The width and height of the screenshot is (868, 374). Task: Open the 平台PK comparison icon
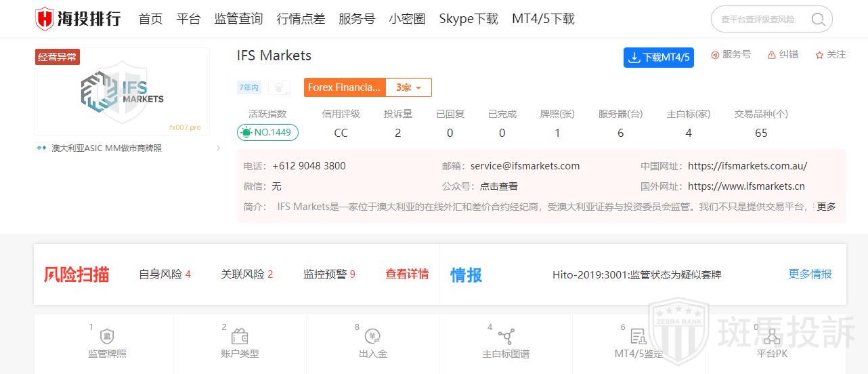[772, 337]
